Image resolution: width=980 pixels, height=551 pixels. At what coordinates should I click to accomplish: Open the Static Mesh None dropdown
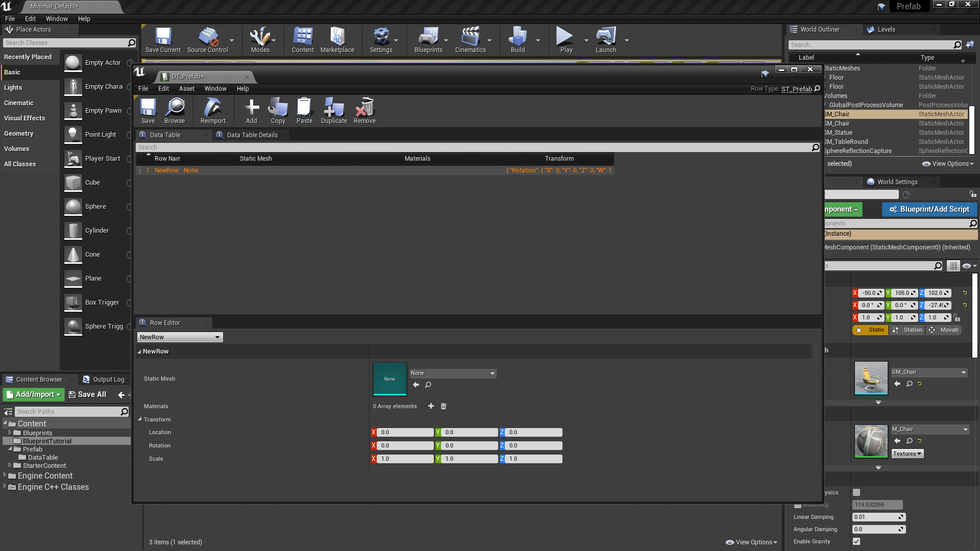click(x=452, y=373)
